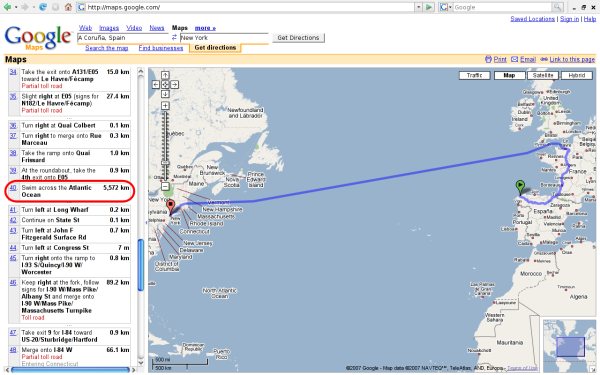The height and width of the screenshot is (375, 600).
Task: Open the Help link
Action: click(590, 19)
